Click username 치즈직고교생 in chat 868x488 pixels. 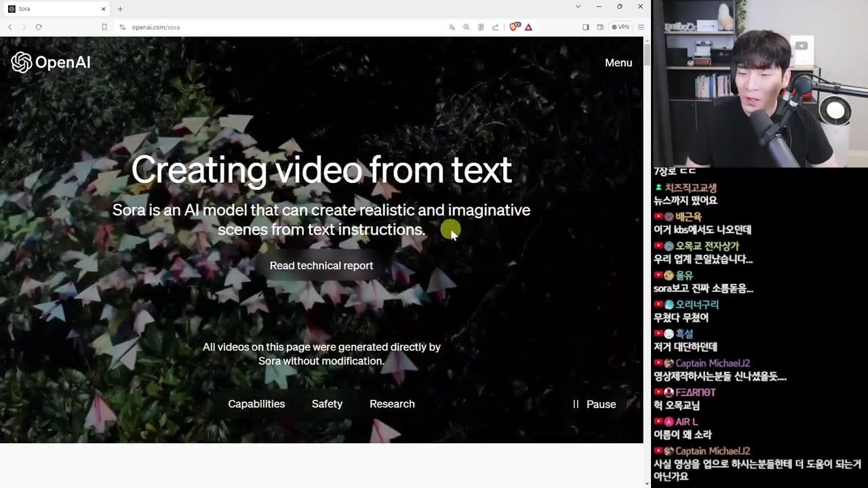click(690, 188)
